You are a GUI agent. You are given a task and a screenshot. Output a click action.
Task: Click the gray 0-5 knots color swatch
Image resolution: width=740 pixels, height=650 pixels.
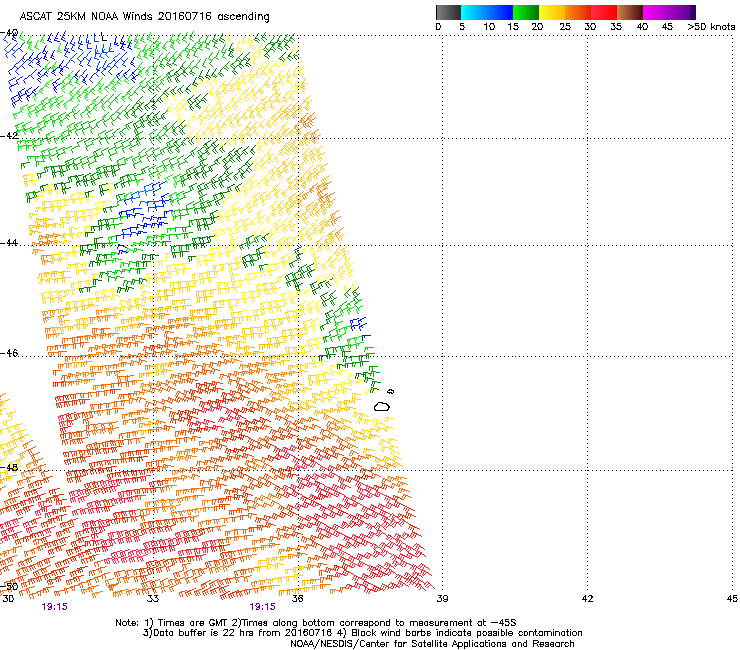[x=448, y=12]
